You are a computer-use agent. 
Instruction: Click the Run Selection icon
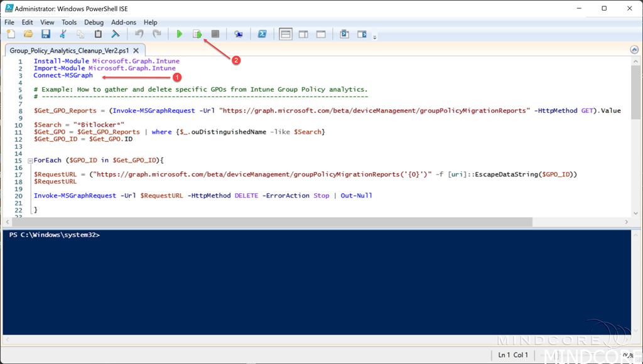197,34
